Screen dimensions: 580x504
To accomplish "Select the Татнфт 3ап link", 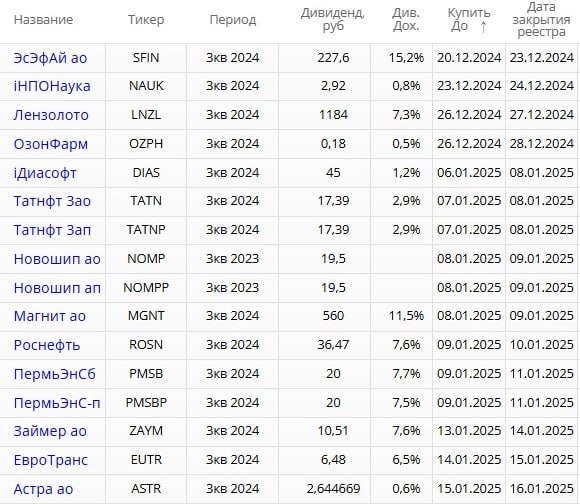I will (x=52, y=230).
